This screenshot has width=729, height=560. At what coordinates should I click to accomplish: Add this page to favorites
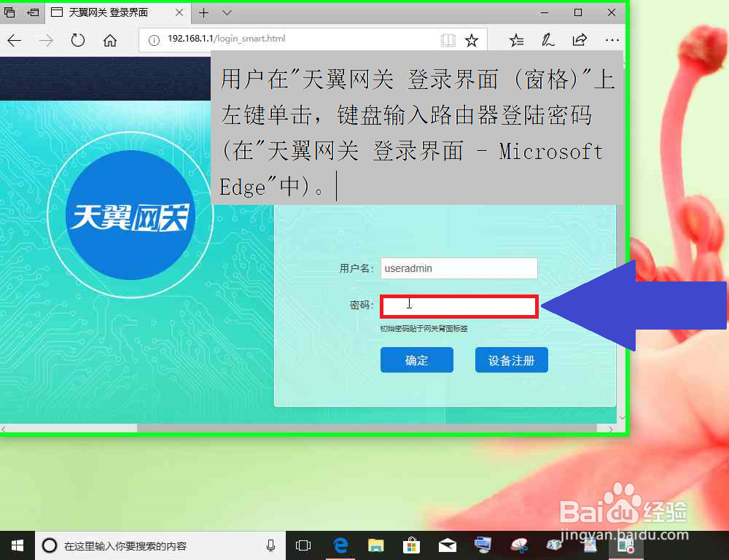pyautogui.click(x=472, y=40)
